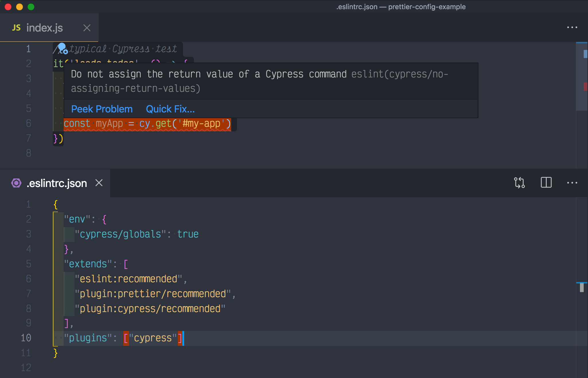The image size is (588, 378).
Task: Click the JS file icon on index.js tab
Action: click(16, 28)
